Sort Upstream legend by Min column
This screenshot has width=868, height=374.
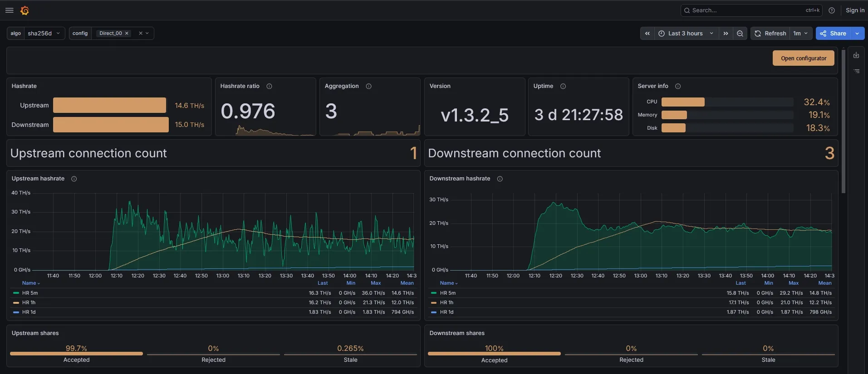(351, 283)
